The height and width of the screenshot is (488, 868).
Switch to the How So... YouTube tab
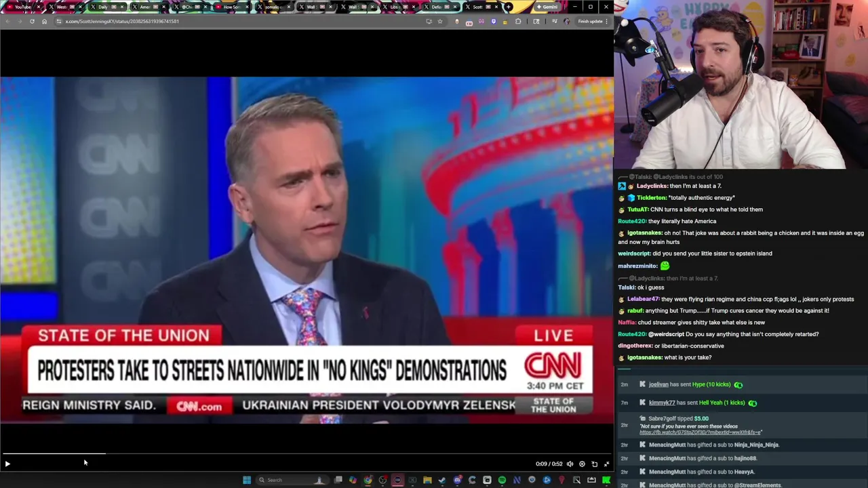tap(232, 7)
